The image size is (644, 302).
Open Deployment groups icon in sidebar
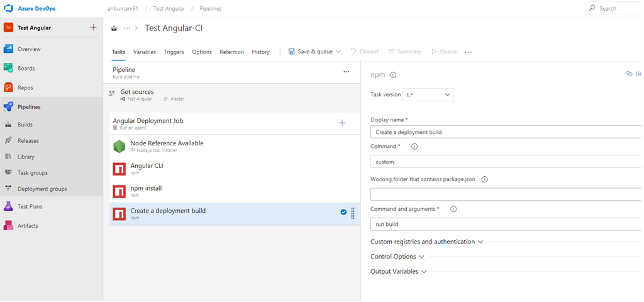pos(8,189)
